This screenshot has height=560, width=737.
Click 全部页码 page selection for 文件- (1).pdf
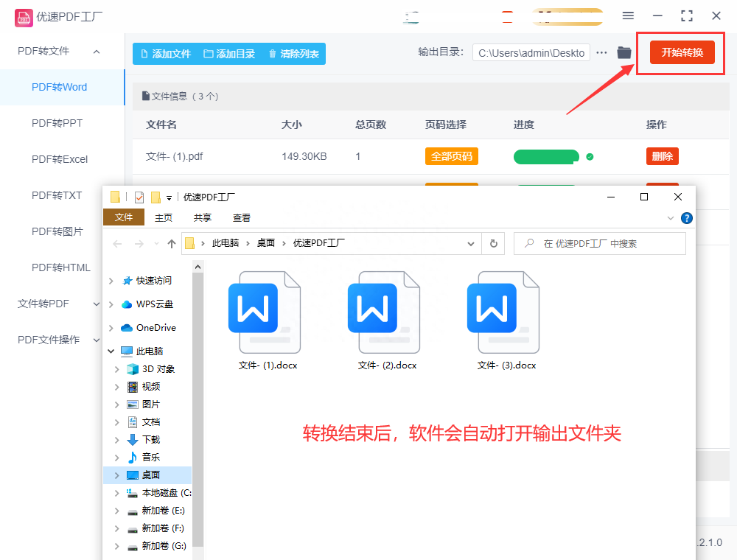click(451, 156)
